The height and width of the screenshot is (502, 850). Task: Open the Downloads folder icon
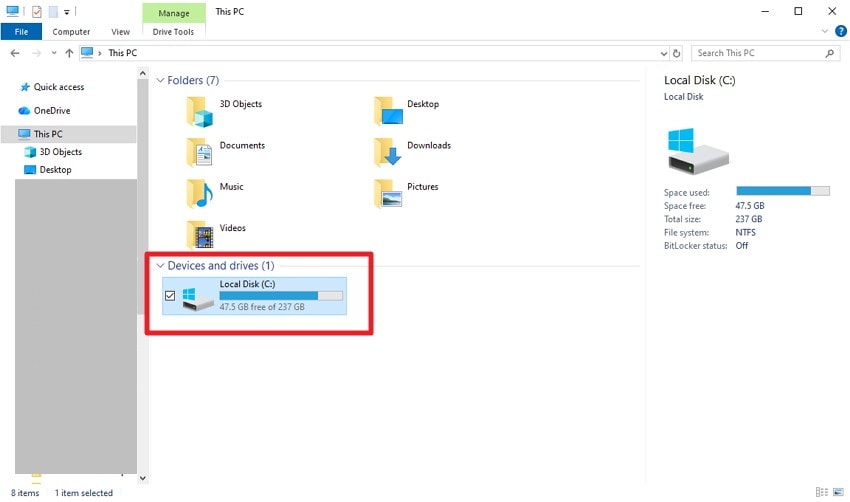point(388,152)
